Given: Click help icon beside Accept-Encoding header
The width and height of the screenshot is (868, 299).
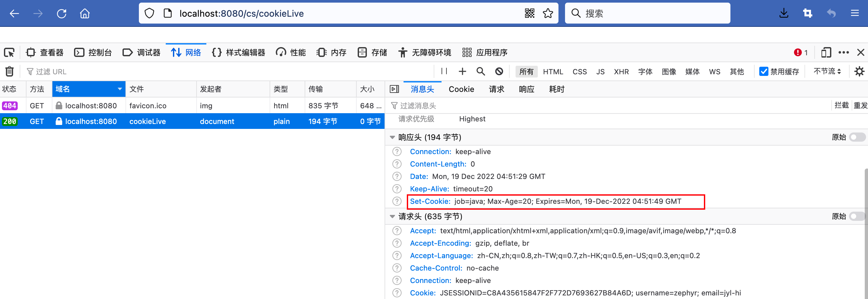Looking at the screenshot, I should tap(397, 243).
